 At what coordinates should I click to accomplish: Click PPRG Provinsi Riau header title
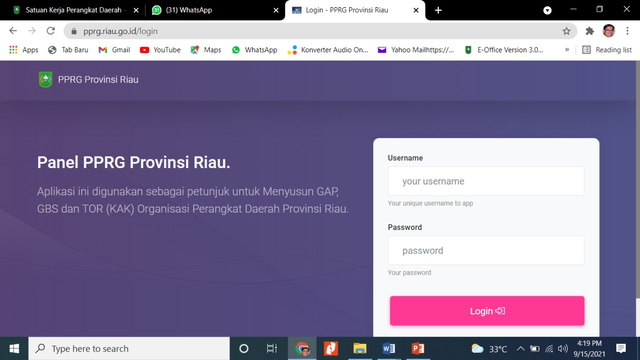tap(98, 80)
